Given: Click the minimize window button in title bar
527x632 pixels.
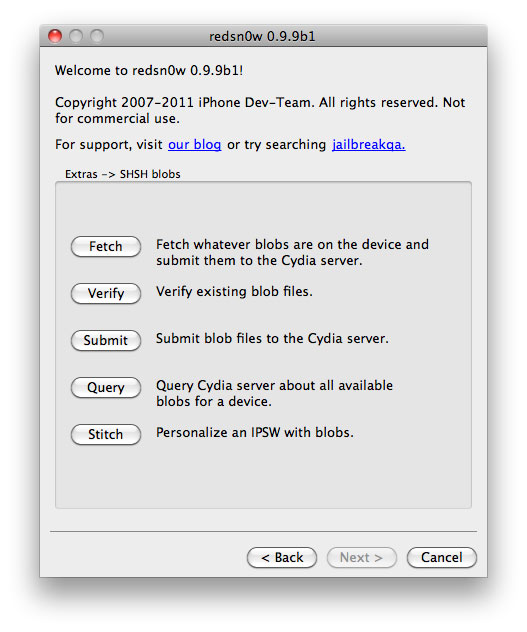Looking at the screenshot, I should [76, 36].
